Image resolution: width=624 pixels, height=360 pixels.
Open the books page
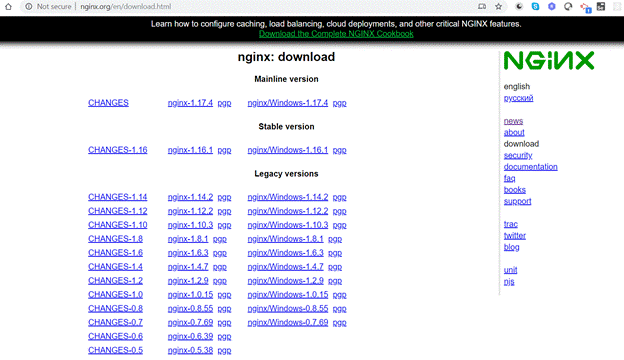515,190
